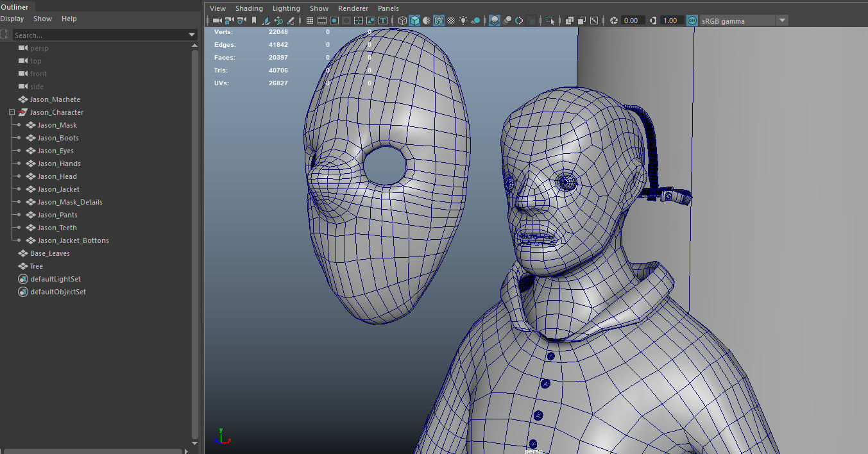Click the Screen Space Ambient Occlusion icon

(494, 21)
